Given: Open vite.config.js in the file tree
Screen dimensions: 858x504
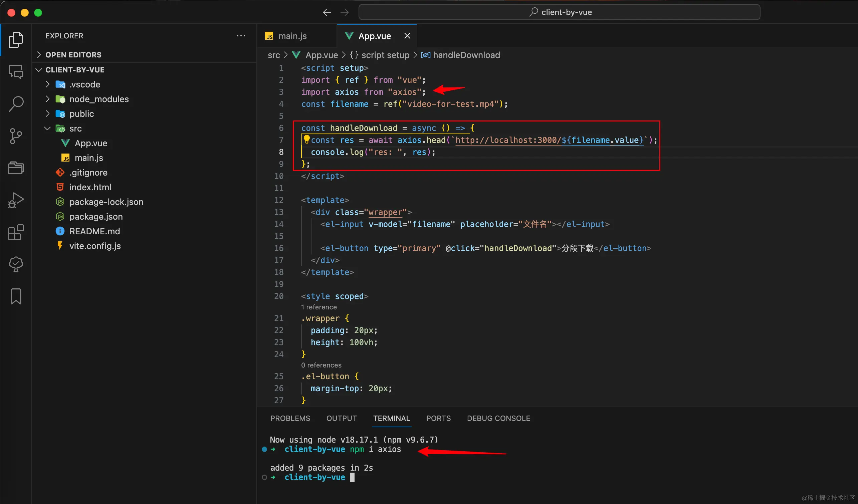Looking at the screenshot, I should [x=95, y=246].
